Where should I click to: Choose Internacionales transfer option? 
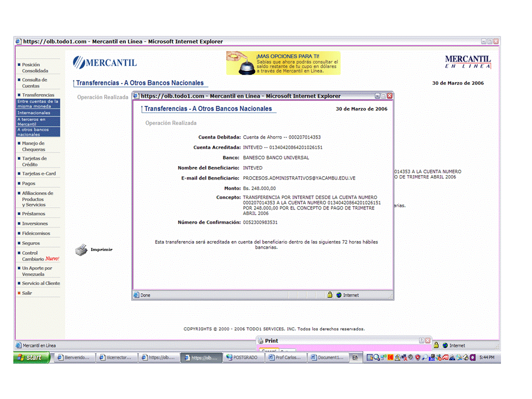click(38, 112)
